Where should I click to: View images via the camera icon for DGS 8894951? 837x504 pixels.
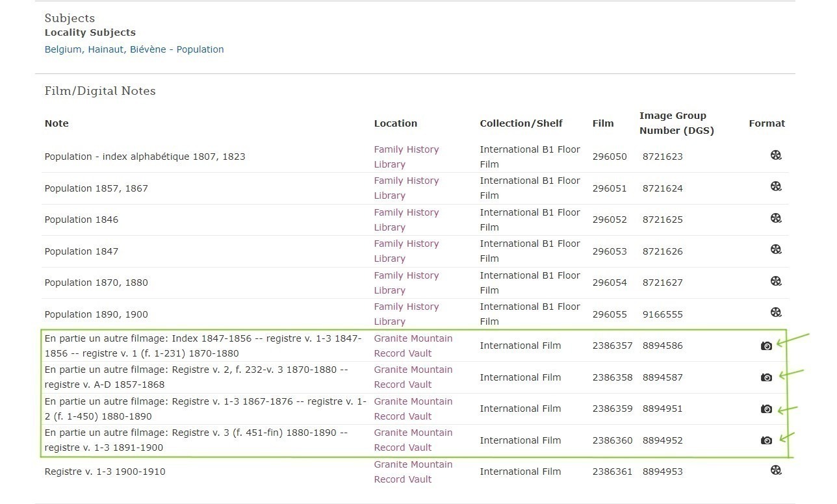tap(766, 409)
